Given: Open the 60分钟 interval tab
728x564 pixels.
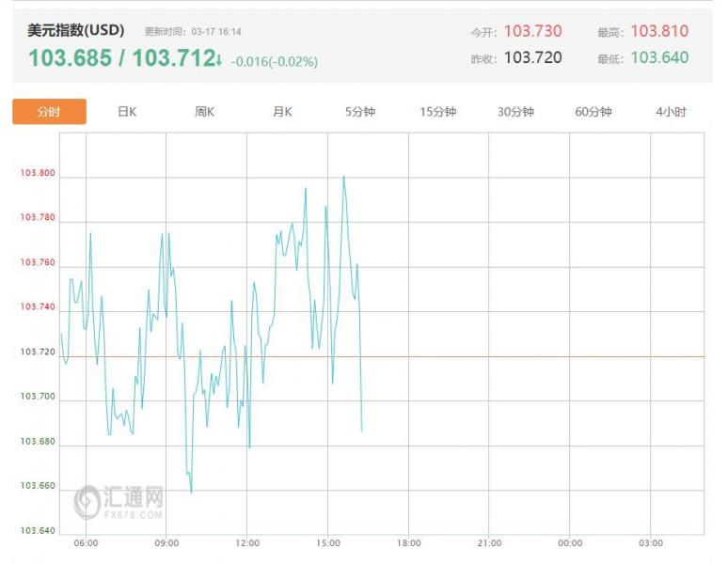Looking at the screenshot, I should (x=593, y=112).
